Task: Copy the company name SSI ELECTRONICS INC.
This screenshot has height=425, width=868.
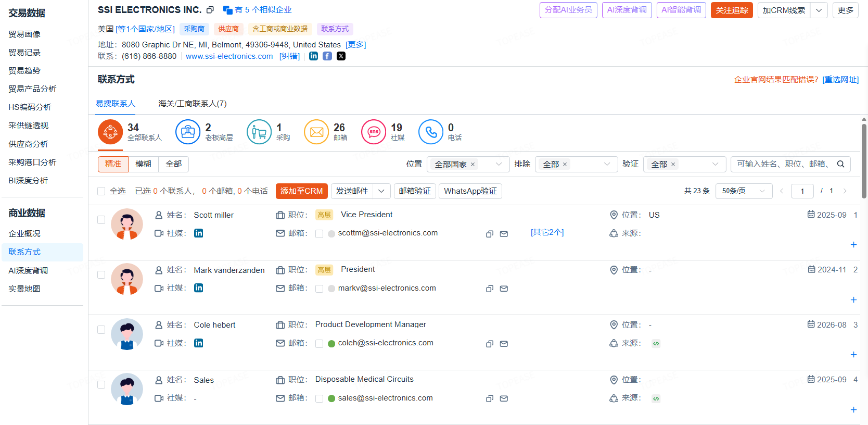Action: point(210,10)
